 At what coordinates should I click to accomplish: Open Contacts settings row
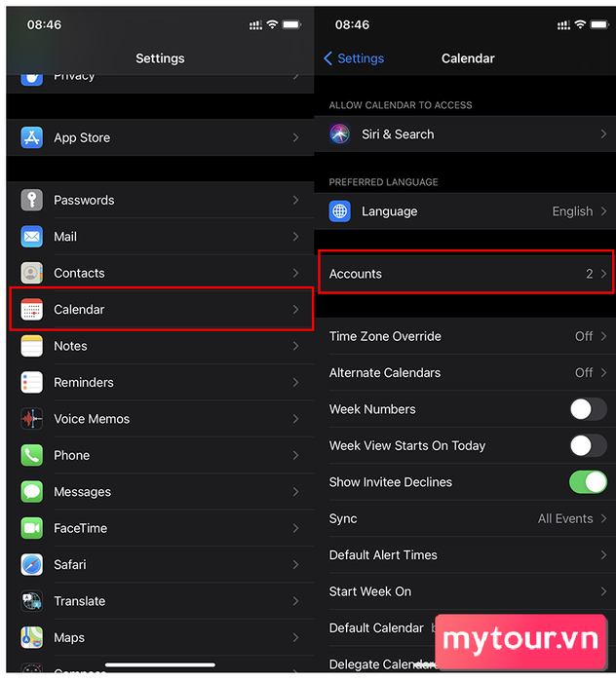pos(160,273)
